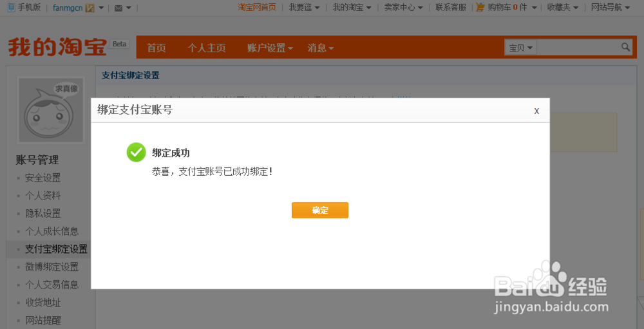Viewport: 644px width, 329px height.
Task: Expand the 我要逛 dropdown
Action: click(x=305, y=7)
